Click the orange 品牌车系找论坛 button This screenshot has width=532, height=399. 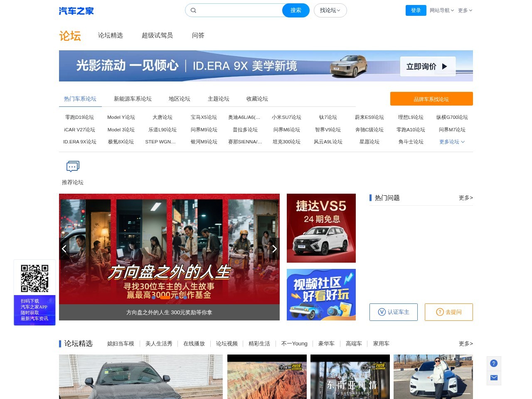431,99
